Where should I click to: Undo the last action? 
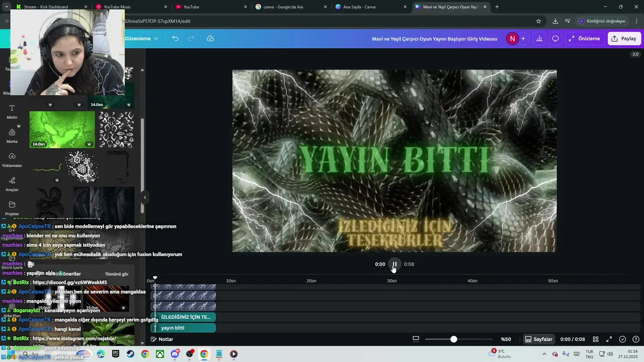click(175, 39)
